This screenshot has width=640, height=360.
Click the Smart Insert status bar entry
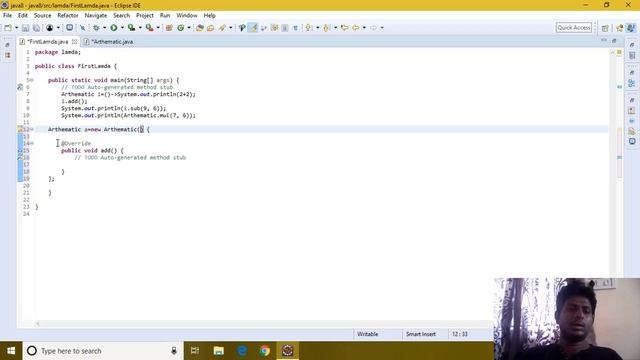[421, 334]
